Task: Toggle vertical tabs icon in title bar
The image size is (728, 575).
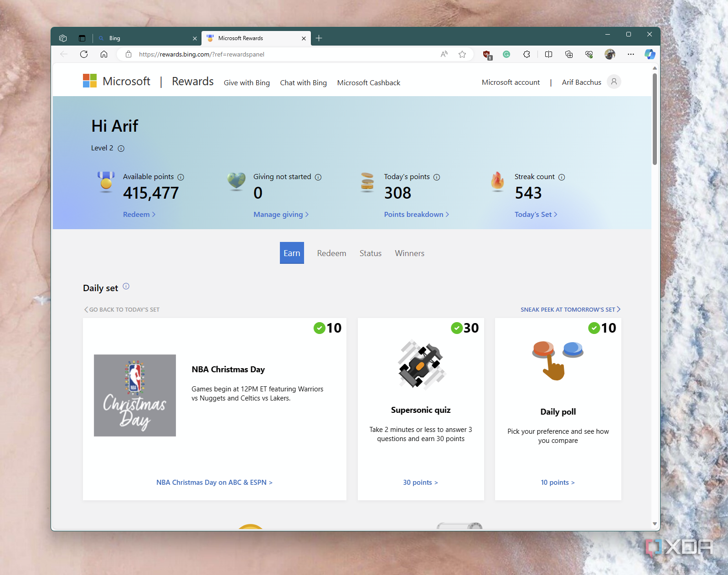Action: coord(82,38)
